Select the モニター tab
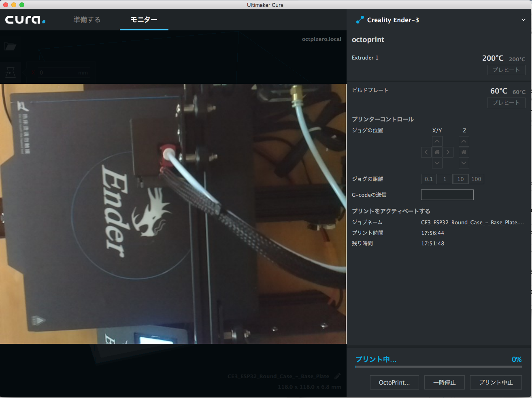The width and height of the screenshot is (532, 398). click(x=144, y=19)
